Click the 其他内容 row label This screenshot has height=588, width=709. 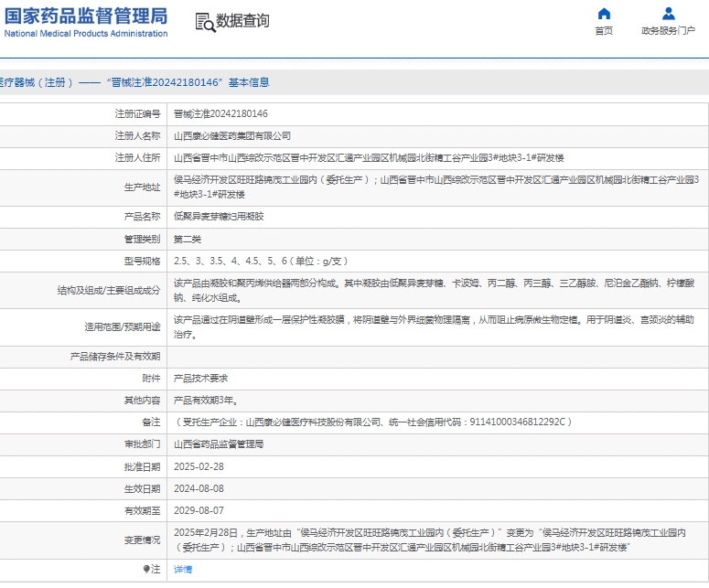pos(142,401)
